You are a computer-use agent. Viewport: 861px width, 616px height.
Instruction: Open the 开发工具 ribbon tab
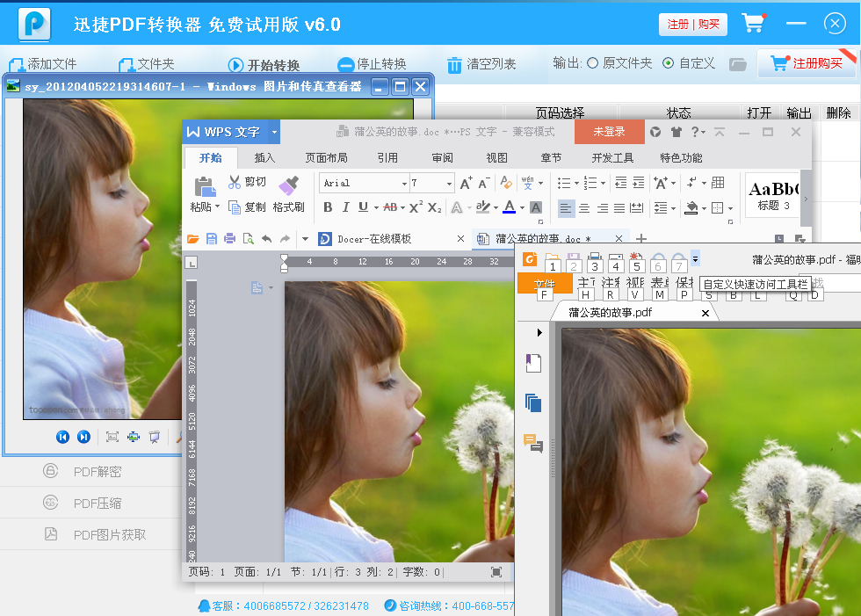612,158
